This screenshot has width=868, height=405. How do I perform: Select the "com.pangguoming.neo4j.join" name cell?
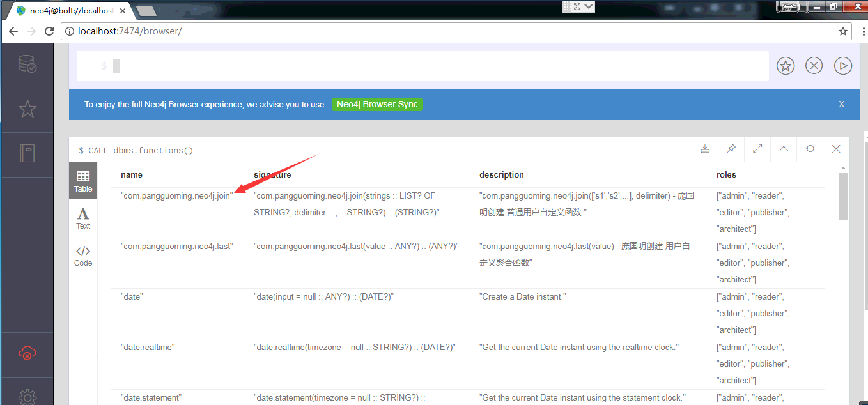(x=176, y=195)
